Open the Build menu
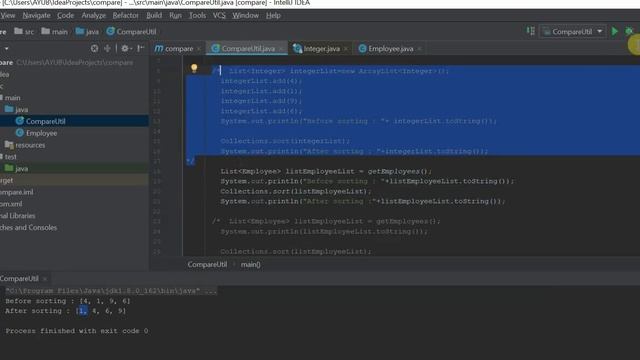This screenshot has width=640, height=360. coord(154,16)
